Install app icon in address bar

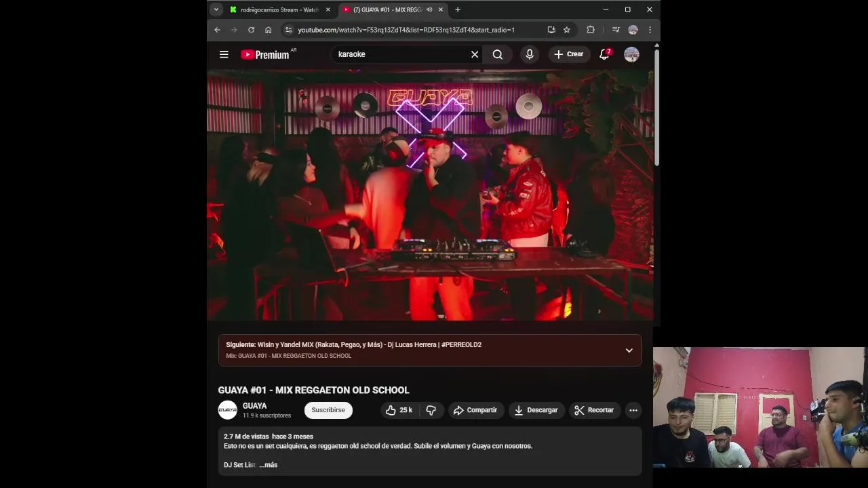click(x=551, y=30)
